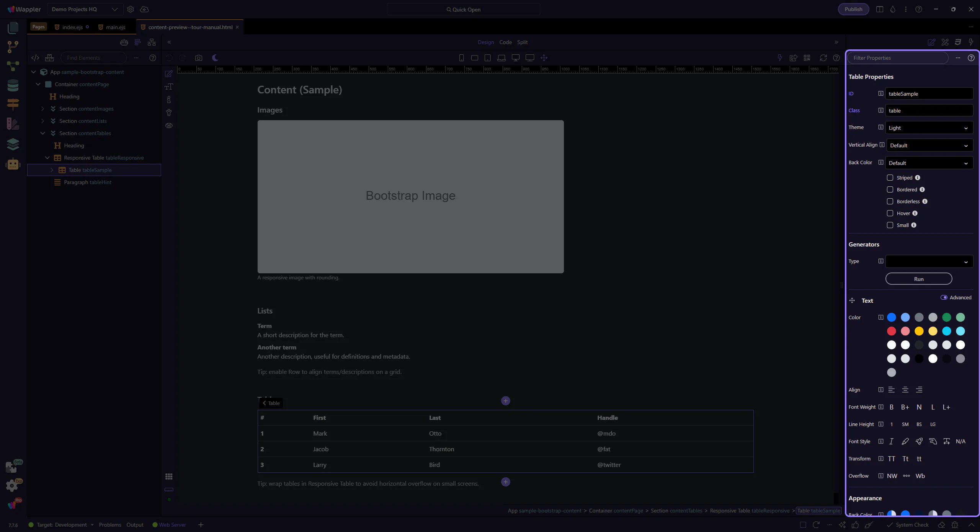This screenshot has height=532, width=980.
Task: Open project settings gear icon
Action: 131,9
